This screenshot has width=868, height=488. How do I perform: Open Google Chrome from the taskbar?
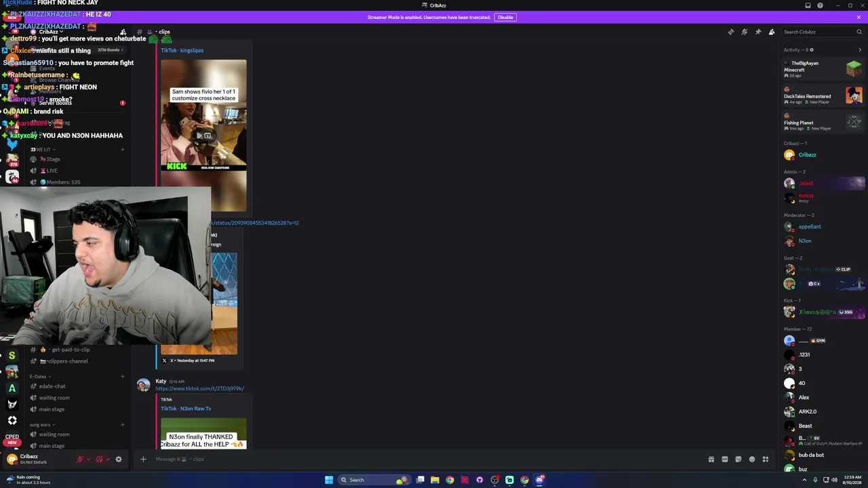450,480
